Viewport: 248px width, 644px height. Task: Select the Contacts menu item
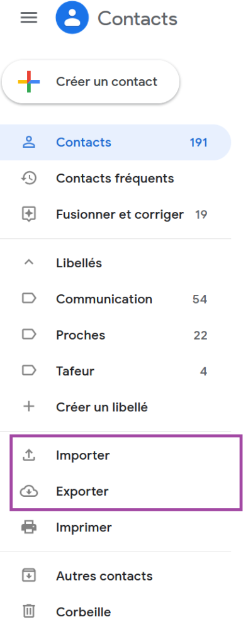pos(115,143)
